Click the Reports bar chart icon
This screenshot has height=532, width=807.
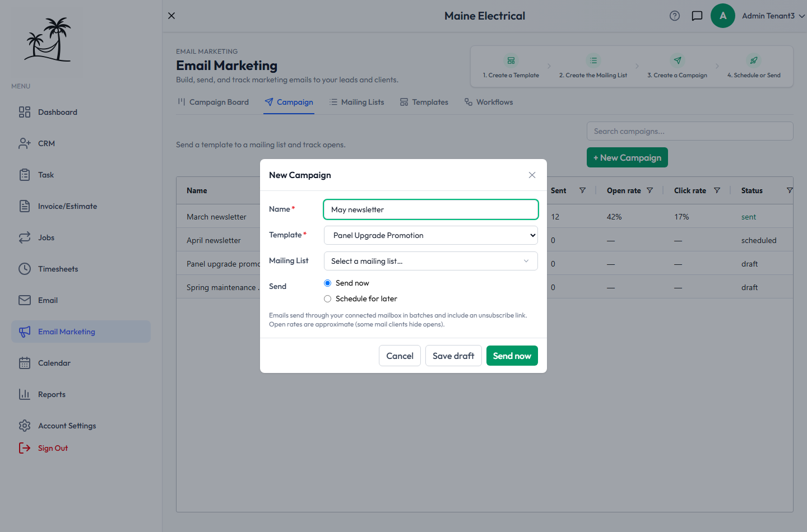pos(25,394)
